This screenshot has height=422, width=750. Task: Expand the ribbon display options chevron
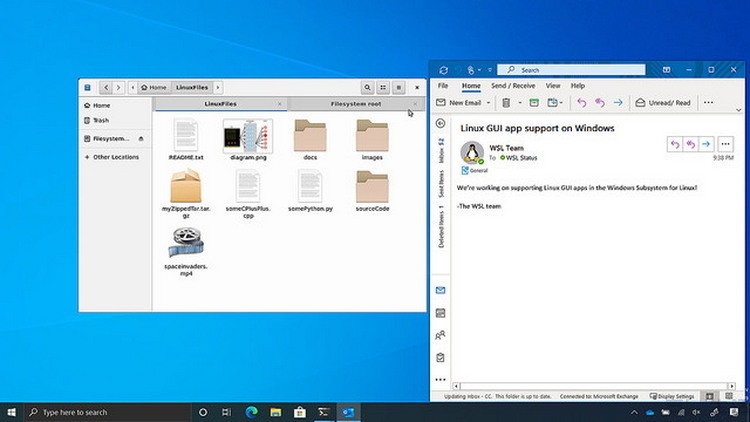pyautogui.click(x=739, y=110)
